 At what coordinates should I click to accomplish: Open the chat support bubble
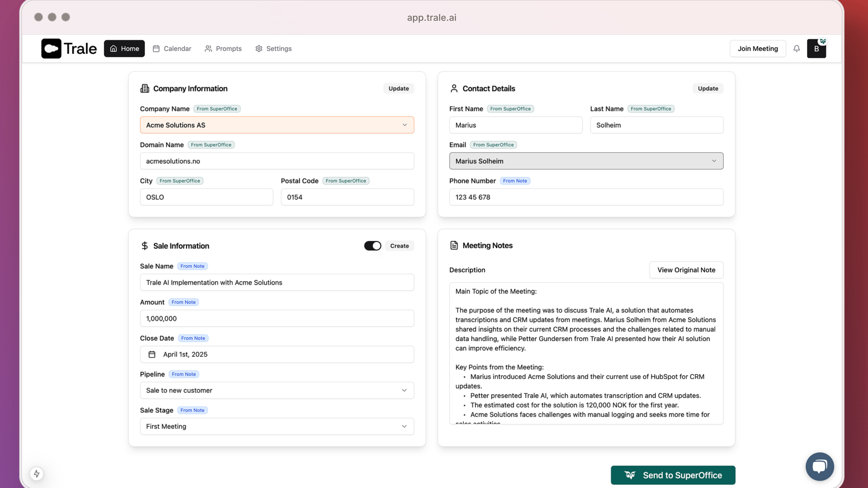coord(819,467)
